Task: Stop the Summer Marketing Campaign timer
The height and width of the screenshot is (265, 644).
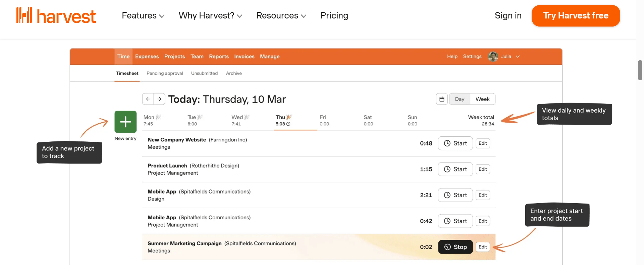Action: pyautogui.click(x=455, y=247)
